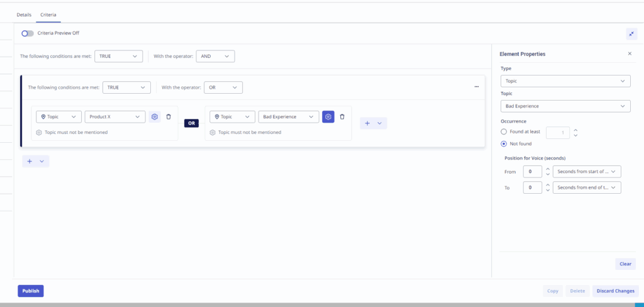Click the Discard Changes button
This screenshot has height=307, width=644.
615,291
